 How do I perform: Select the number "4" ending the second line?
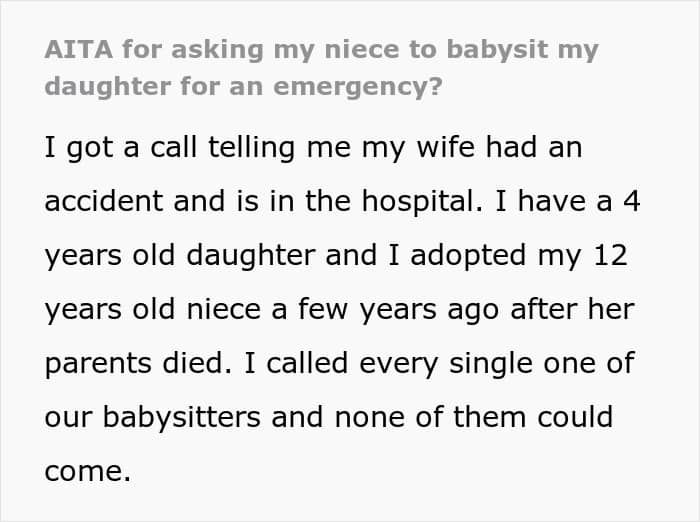(632, 201)
